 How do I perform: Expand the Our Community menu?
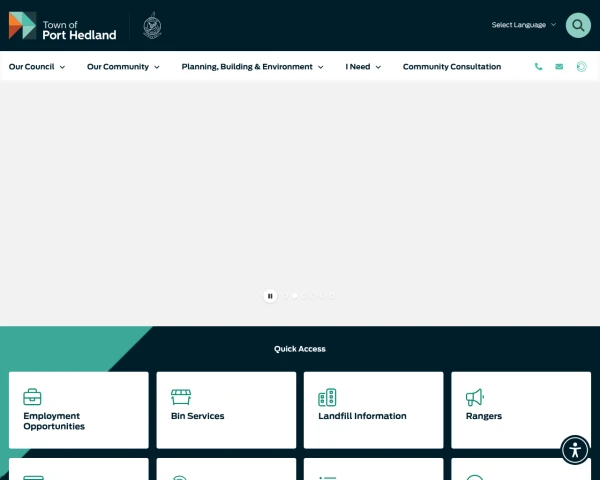pyautogui.click(x=123, y=67)
